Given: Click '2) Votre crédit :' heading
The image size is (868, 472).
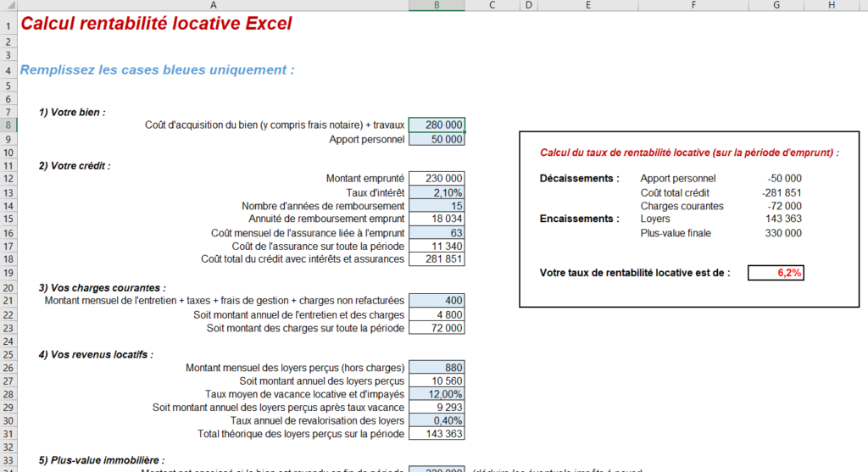Looking at the screenshot, I should 75,166.
